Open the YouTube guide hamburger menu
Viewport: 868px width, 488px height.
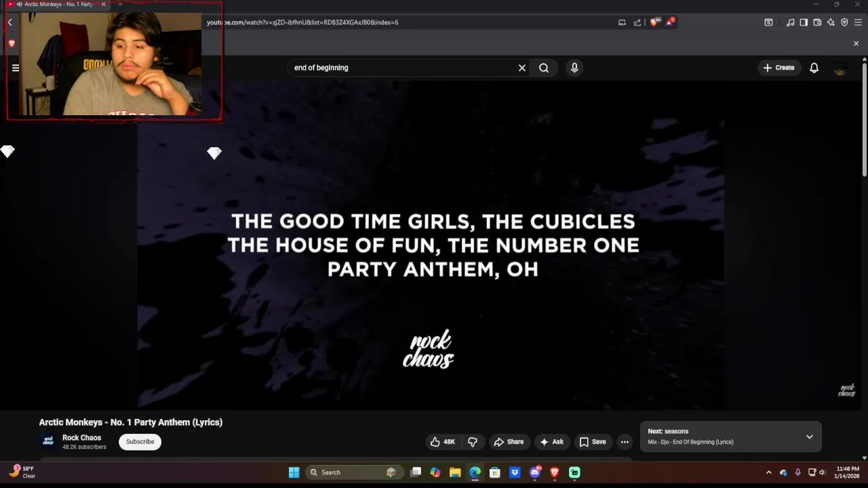coord(16,68)
